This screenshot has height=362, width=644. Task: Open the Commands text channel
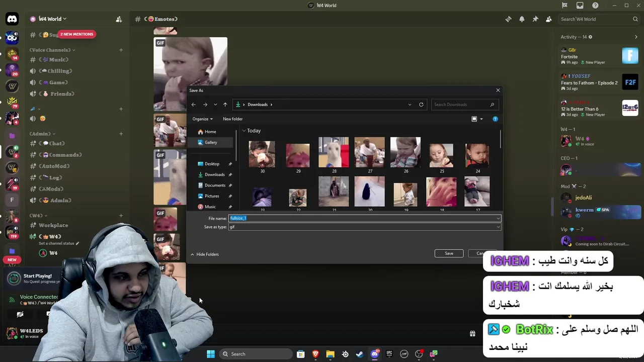click(x=60, y=155)
